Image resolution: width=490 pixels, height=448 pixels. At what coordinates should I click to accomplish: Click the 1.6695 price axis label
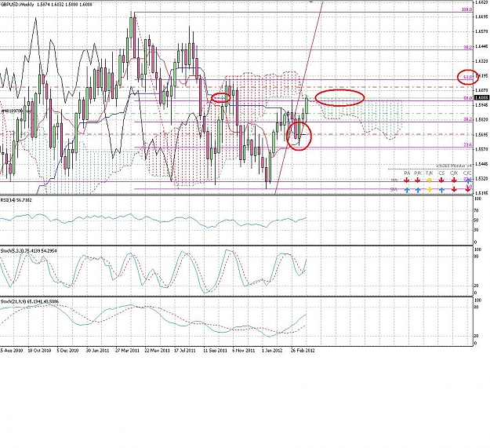click(481, 17)
